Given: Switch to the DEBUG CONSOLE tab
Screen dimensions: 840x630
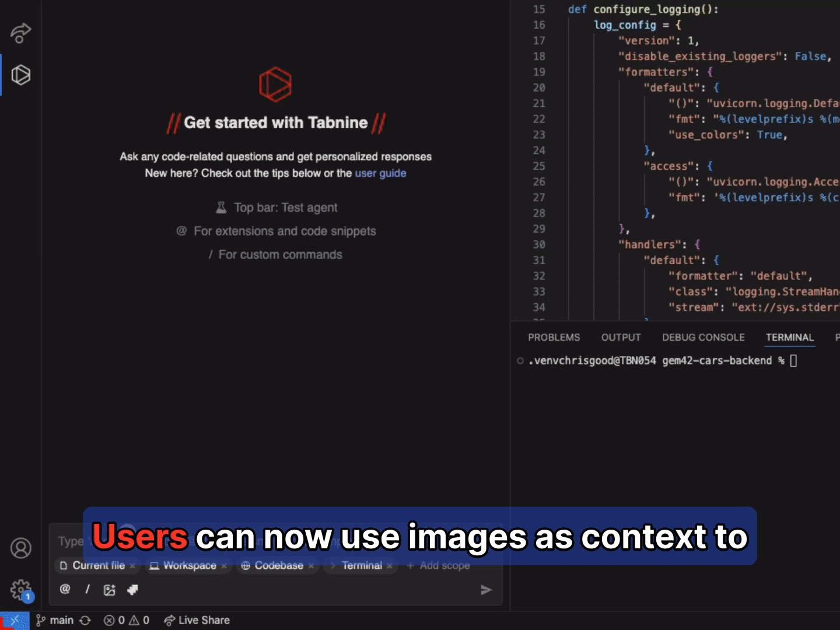Looking at the screenshot, I should click(x=703, y=337).
